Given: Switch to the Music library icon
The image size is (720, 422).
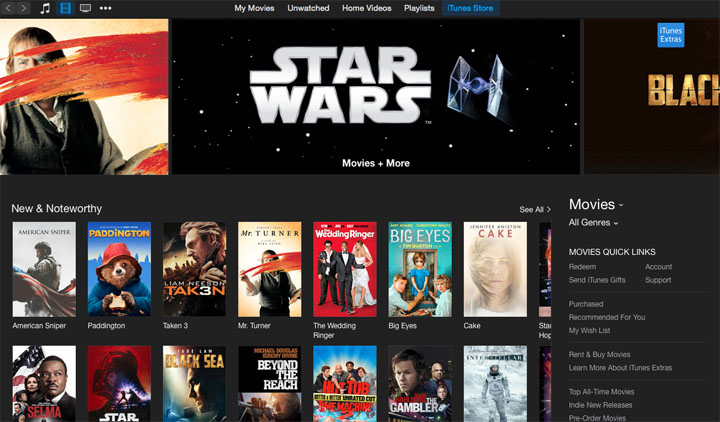Looking at the screenshot, I should click(45, 8).
